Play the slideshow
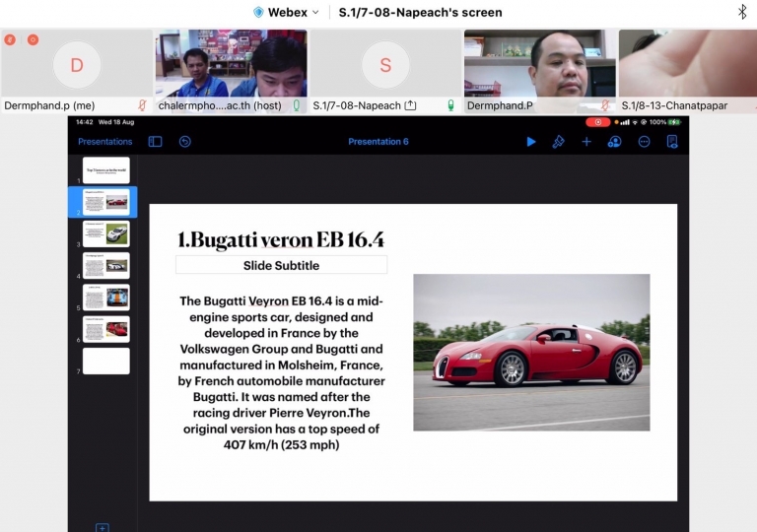 [531, 142]
